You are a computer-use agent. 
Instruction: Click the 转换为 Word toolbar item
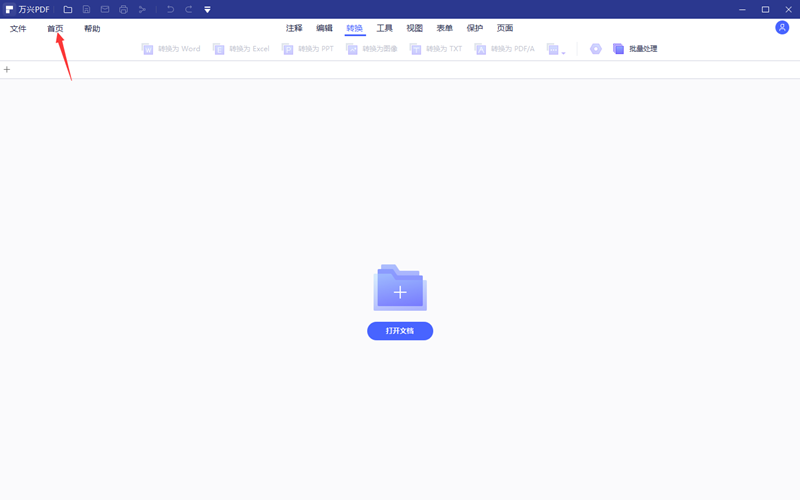pyautogui.click(x=171, y=49)
